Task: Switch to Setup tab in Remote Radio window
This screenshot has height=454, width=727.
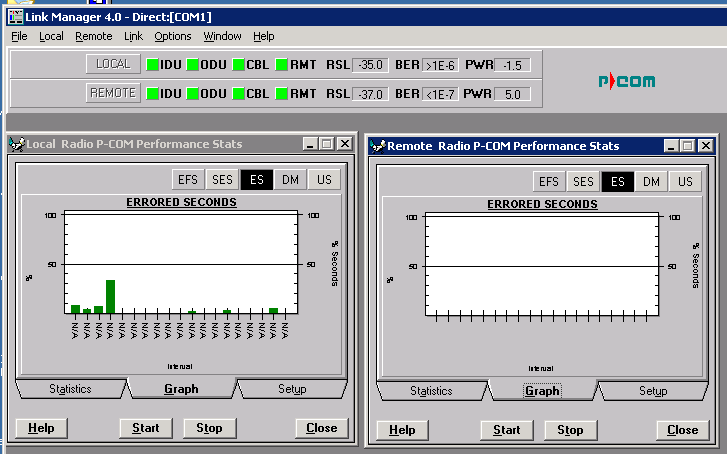Action: [x=653, y=391]
